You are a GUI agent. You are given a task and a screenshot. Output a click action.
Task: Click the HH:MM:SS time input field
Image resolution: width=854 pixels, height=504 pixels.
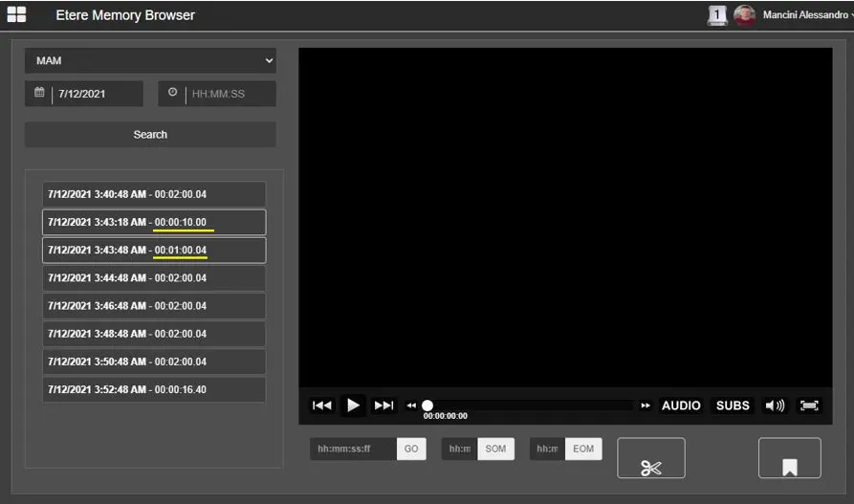click(x=230, y=94)
